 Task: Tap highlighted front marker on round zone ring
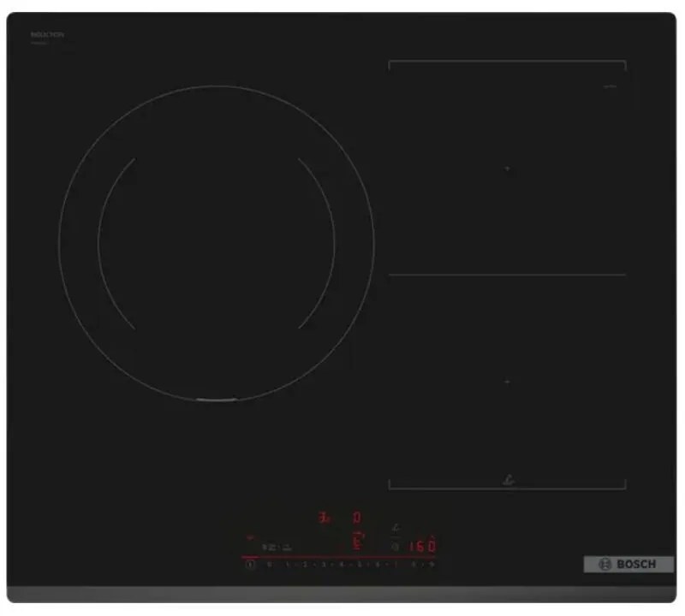click(216, 400)
